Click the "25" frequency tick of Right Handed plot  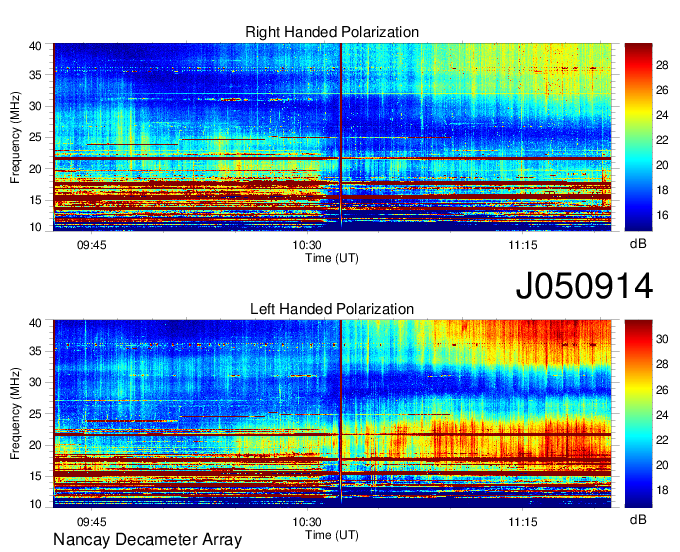pos(36,137)
